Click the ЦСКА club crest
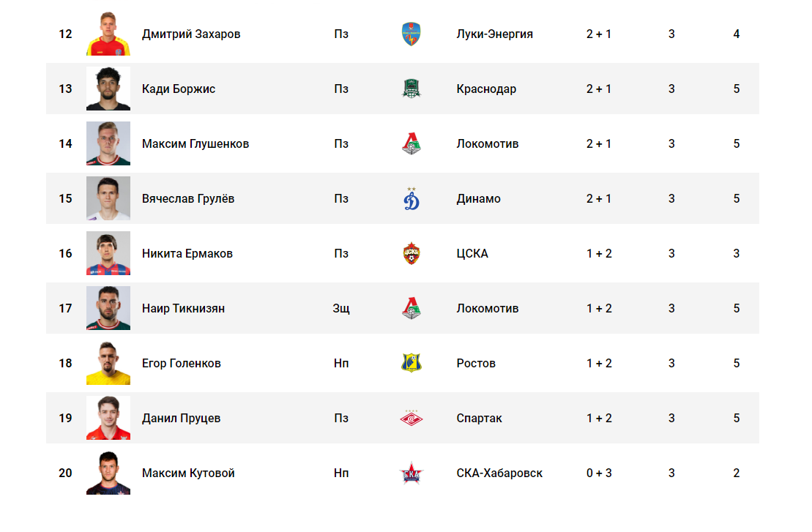This screenshot has height=532, width=812. [411, 254]
